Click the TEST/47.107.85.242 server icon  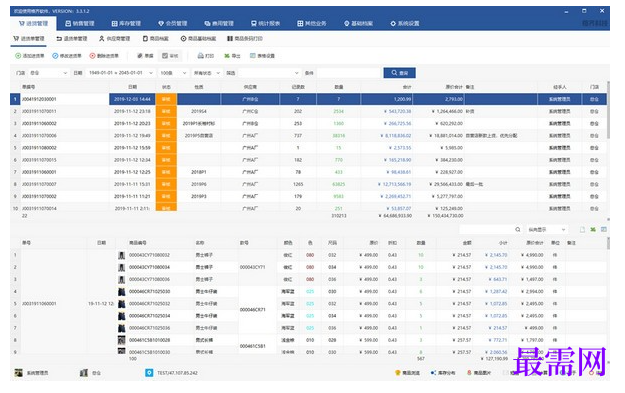pos(149,373)
